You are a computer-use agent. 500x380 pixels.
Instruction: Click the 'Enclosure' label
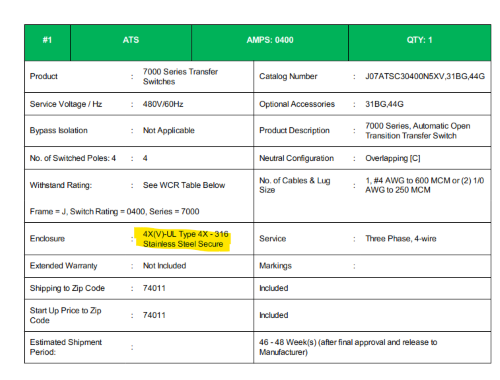[47, 239]
